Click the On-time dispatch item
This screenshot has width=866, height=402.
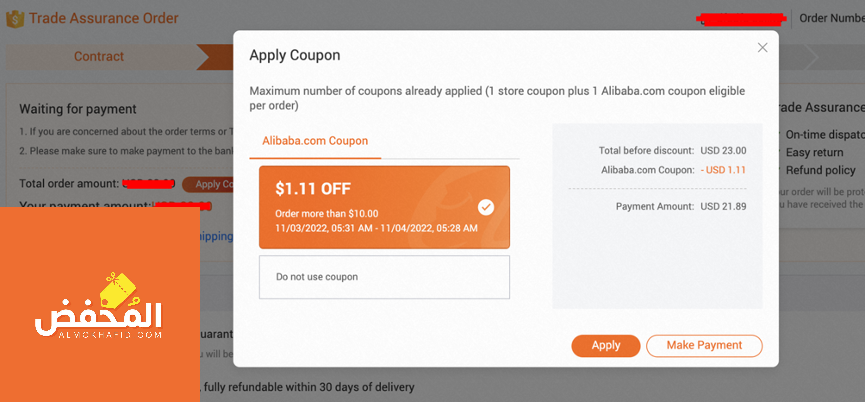tap(825, 134)
